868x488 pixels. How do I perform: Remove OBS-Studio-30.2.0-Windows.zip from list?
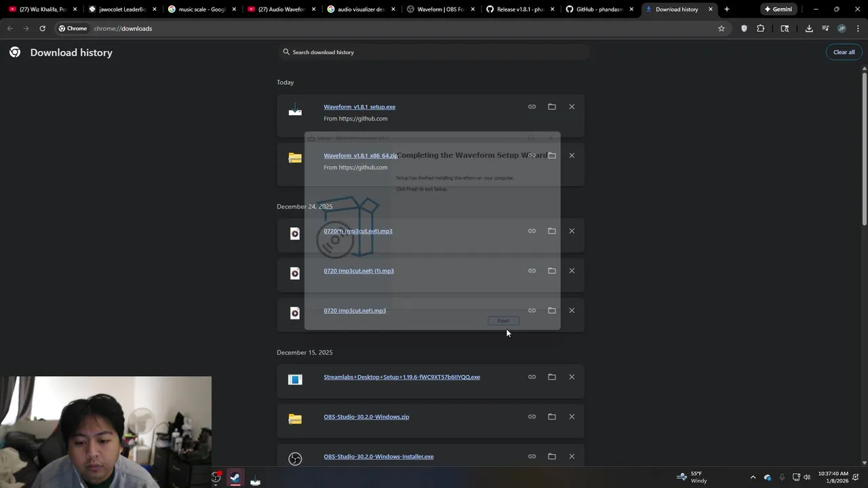[572, 417]
